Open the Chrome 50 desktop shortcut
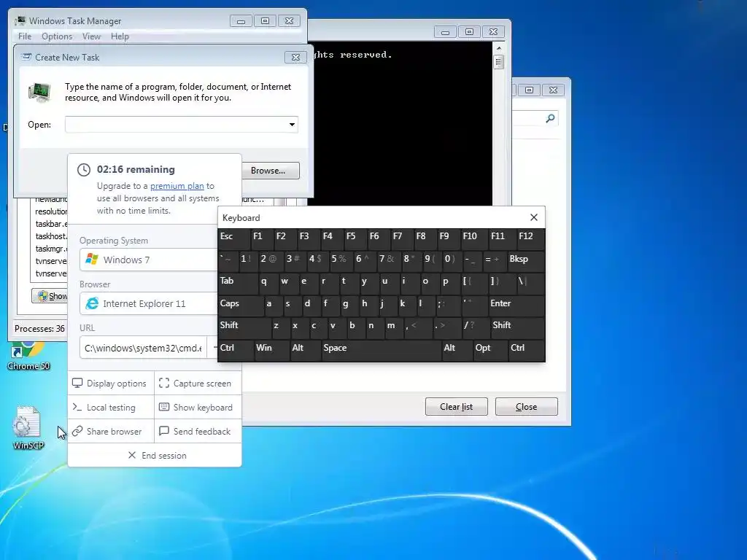 point(28,355)
